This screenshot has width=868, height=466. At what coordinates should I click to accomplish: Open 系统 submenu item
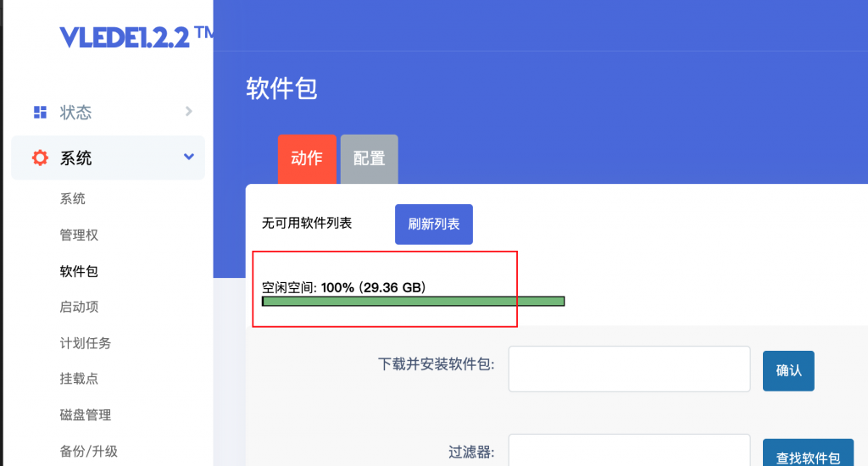click(x=73, y=199)
